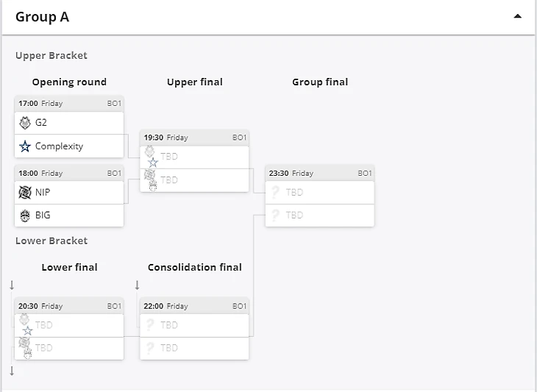Collapse the Group A section arrow
Image resolution: width=537 pixels, height=392 pixels.
tap(518, 16)
